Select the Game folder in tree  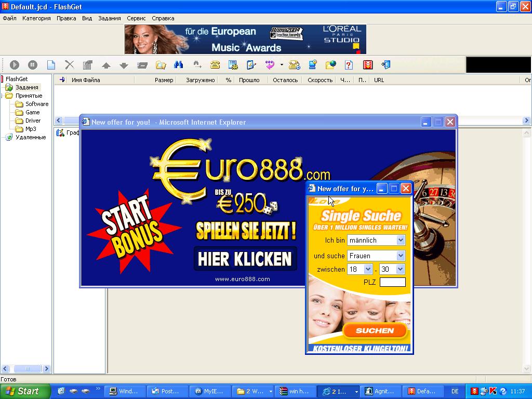coord(33,112)
